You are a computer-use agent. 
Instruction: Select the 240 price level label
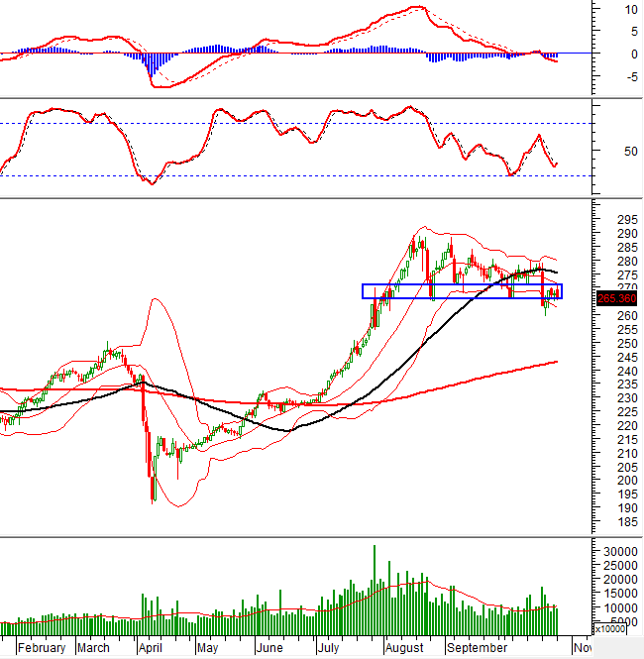[x=614, y=371]
